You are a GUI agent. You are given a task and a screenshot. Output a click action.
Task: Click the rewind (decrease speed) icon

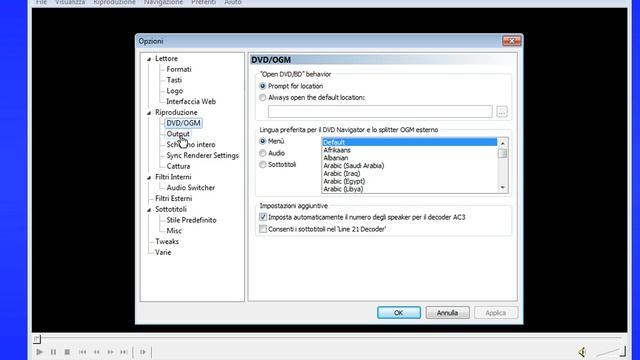(96, 352)
